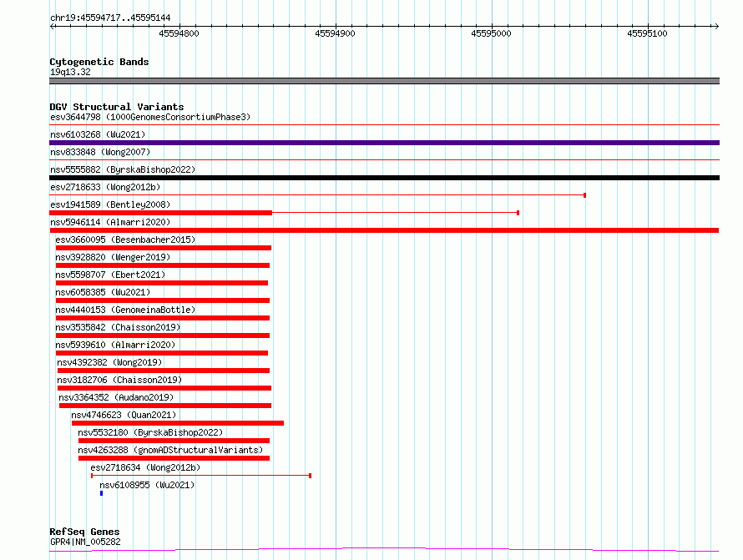Screen dimensions: 743x560
Task: Select the magenta GPR4 gene track line
Action: click(x=384, y=550)
